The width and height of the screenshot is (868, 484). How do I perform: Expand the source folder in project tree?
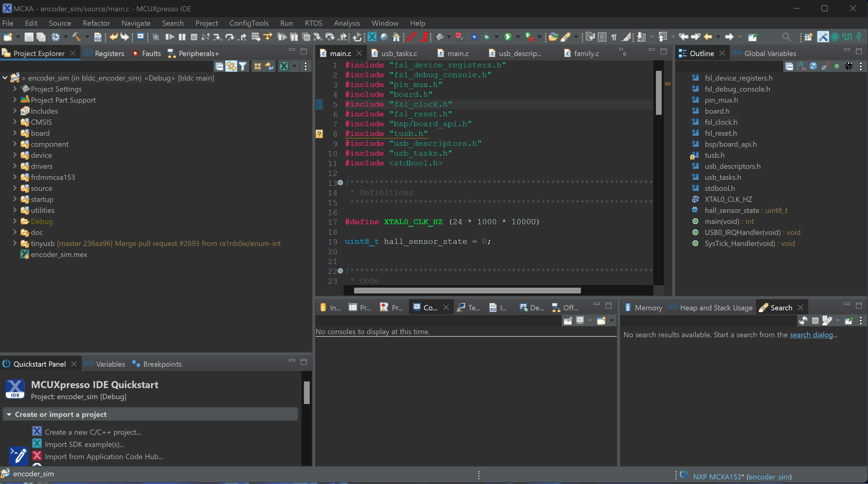(x=14, y=188)
